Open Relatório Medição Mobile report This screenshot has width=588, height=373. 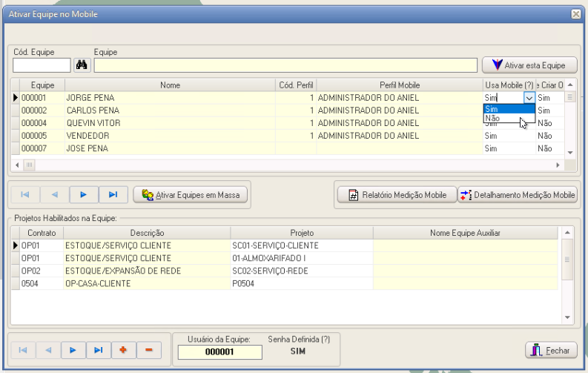click(396, 195)
